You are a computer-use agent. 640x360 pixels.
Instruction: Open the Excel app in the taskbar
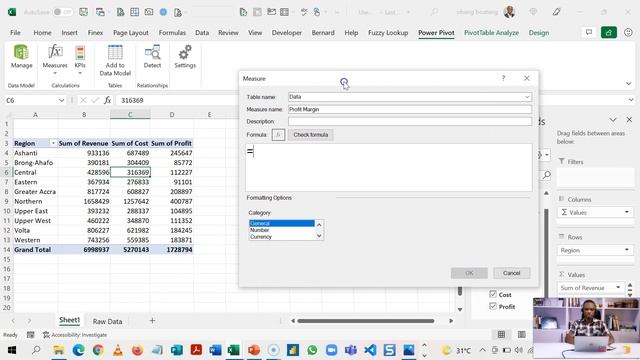tap(233, 350)
